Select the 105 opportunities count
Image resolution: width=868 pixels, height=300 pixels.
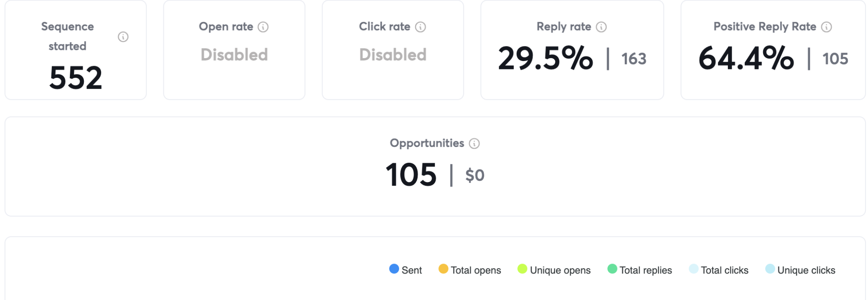[411, 175]
